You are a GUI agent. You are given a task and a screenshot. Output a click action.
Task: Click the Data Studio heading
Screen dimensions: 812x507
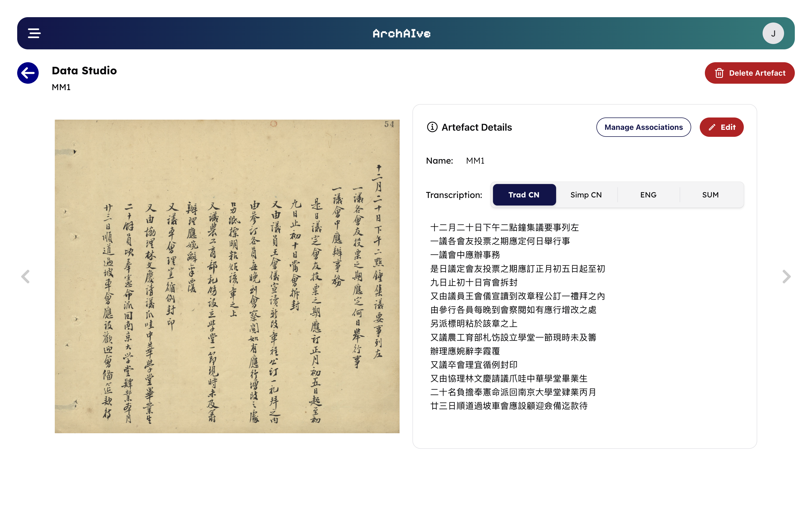click(x=84, y=70)
